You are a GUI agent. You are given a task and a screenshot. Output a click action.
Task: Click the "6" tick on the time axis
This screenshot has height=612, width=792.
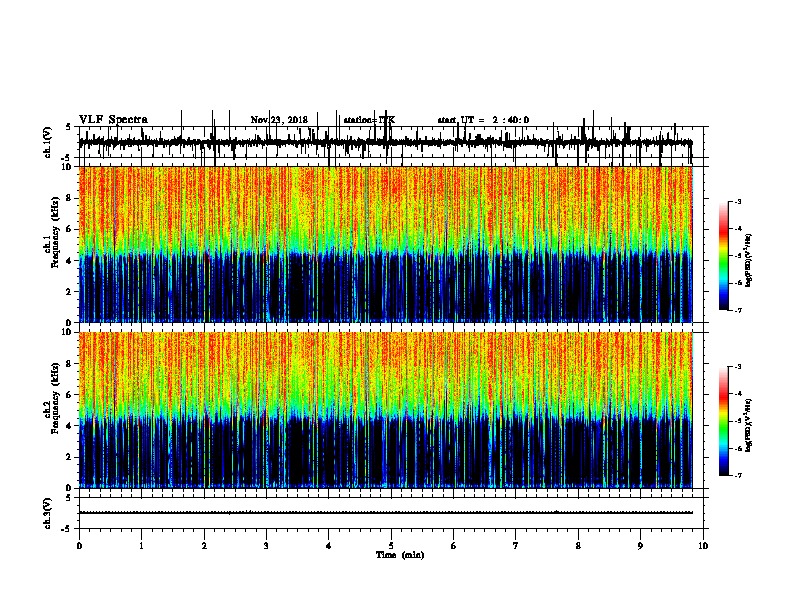454,546
